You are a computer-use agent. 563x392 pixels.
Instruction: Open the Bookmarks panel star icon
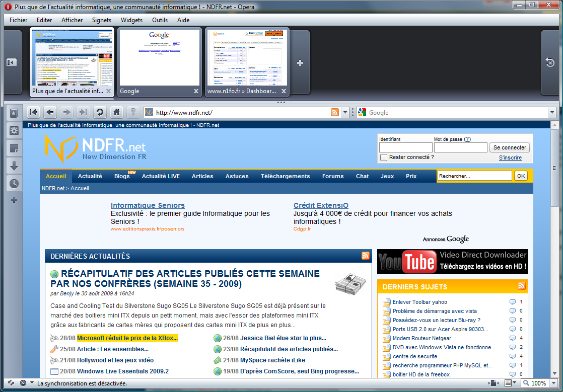pyautogui.click(x=14, y=114)
